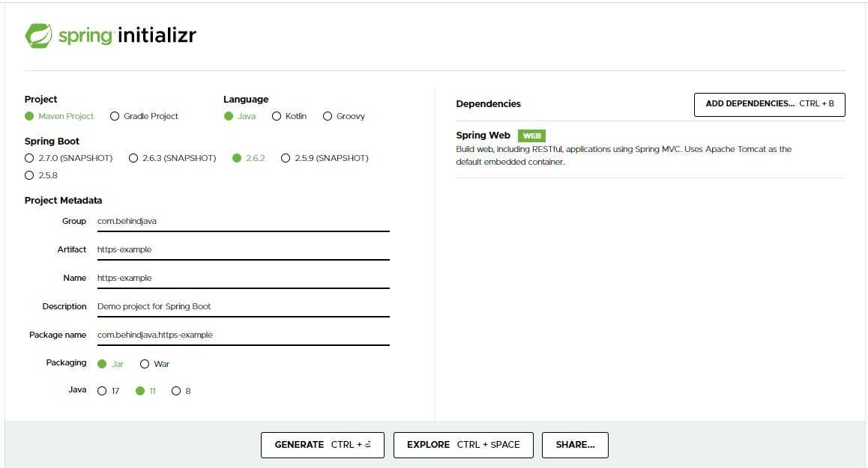Screen dimensions: 868x468
Task: Click the Spring Web description text
Action: [624, 156]
